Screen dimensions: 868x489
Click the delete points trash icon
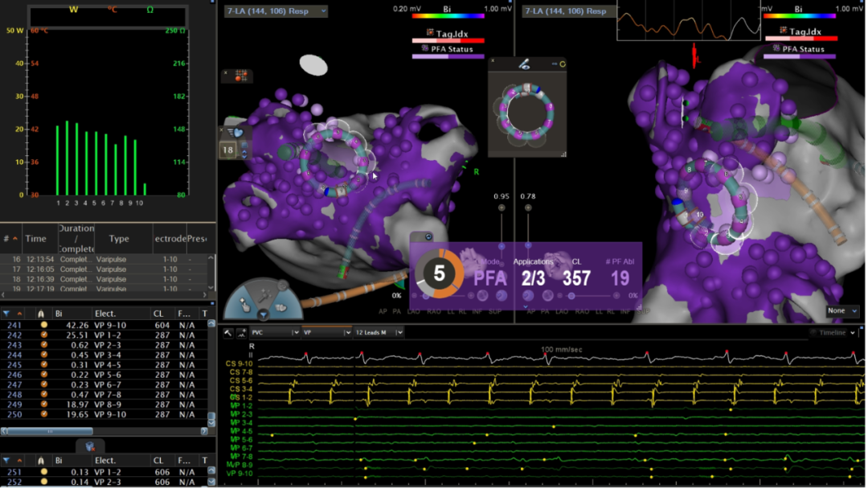tap(90, 446)
